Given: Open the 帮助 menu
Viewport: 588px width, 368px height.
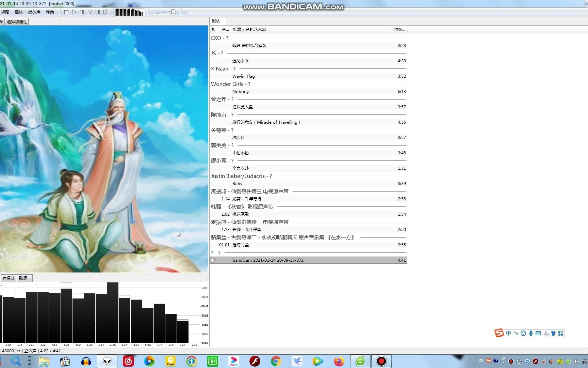Looking at the screenshot, I should [50, 12].
